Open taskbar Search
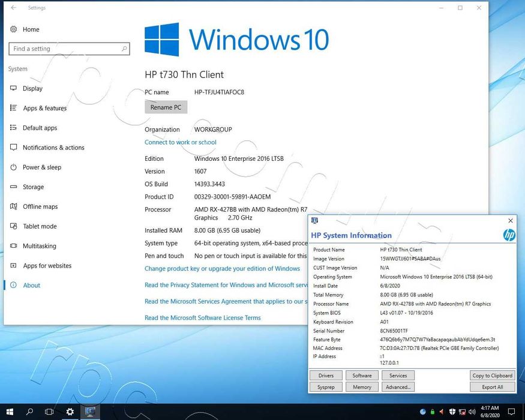The width and height of the screenshot is (525, 420). pyautogui.click(x=29, y=412)
